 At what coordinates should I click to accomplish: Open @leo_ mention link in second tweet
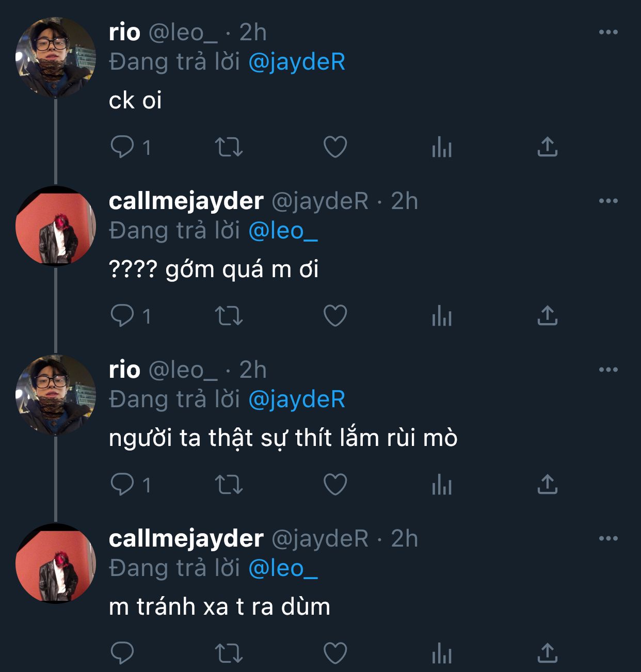(283, 231)
